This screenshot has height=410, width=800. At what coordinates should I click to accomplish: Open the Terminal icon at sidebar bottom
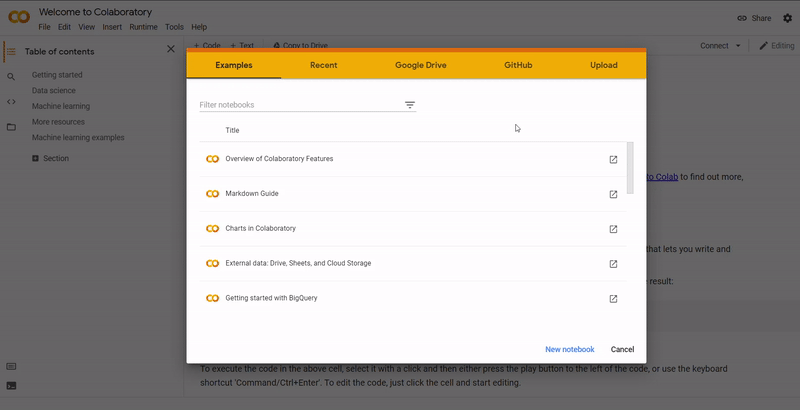click(x=11, y=386)
